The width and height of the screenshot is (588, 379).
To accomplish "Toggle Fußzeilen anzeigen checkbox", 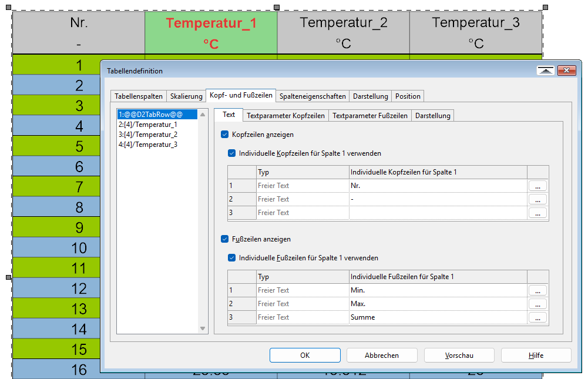I will click(x=224, y=239).
